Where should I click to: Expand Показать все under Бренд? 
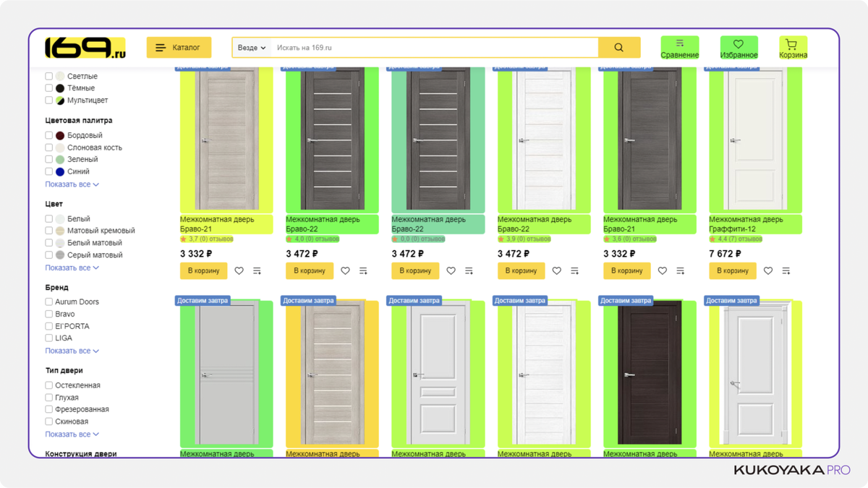coord(72,351)
